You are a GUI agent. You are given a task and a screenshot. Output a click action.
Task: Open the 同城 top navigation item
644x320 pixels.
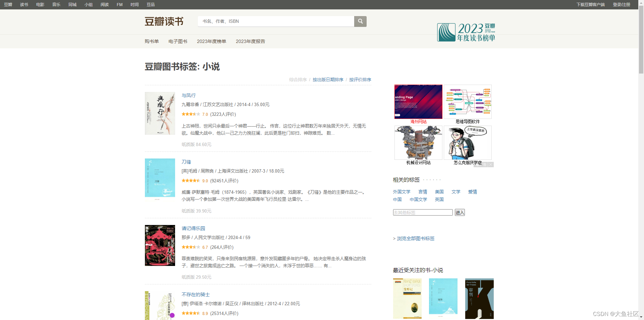72,5
